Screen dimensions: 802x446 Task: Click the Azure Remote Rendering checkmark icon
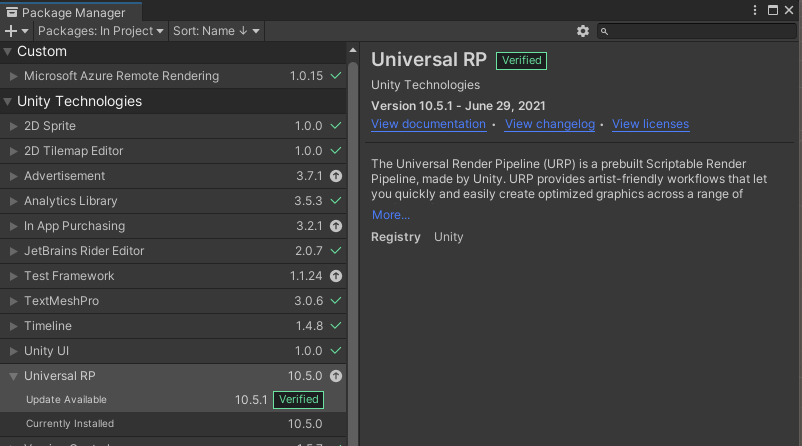pyautogui.click(x=336, y=76)
